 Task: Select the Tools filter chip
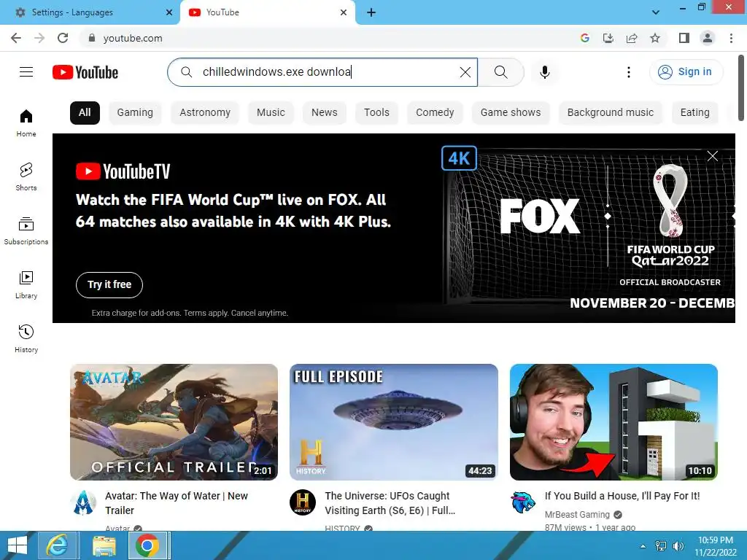(x=376, y=113)
